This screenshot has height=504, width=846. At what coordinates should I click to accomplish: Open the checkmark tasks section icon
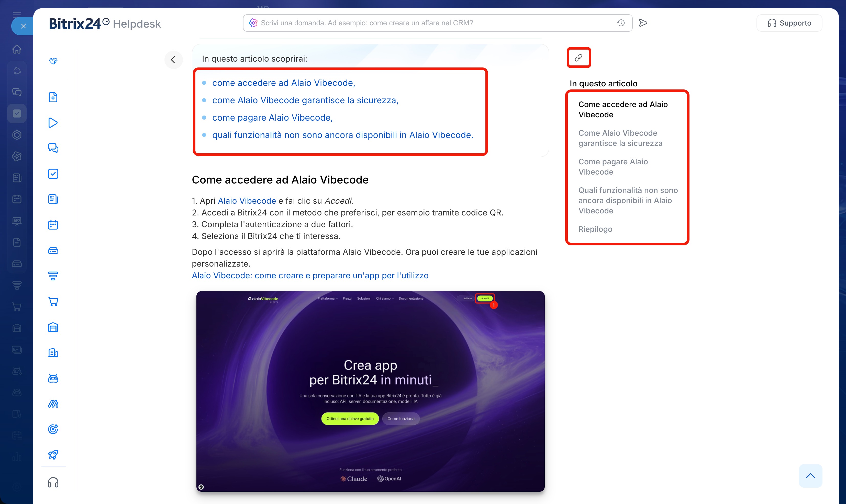53,174
